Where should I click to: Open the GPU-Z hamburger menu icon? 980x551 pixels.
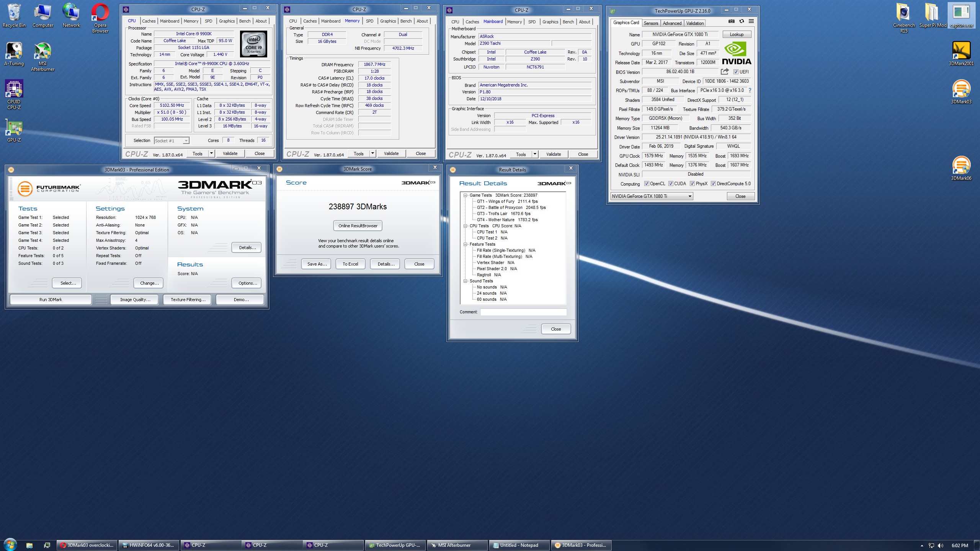tap(751, 21)
